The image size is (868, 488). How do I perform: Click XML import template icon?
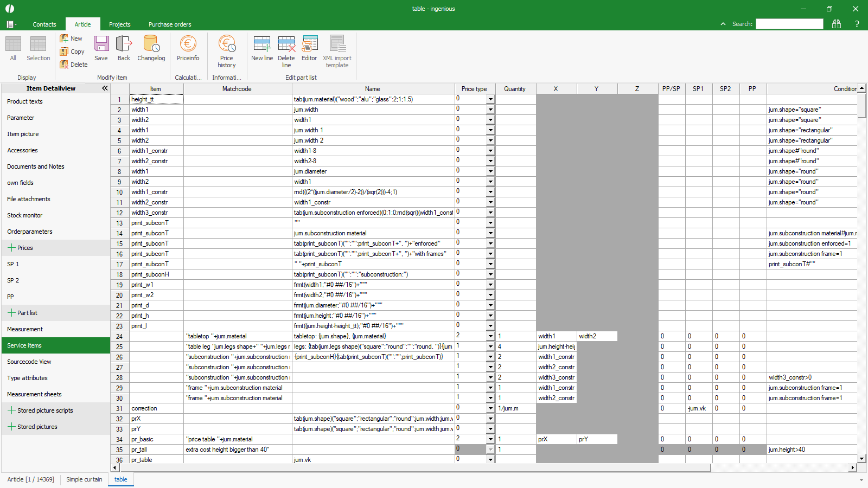[337, 51]
